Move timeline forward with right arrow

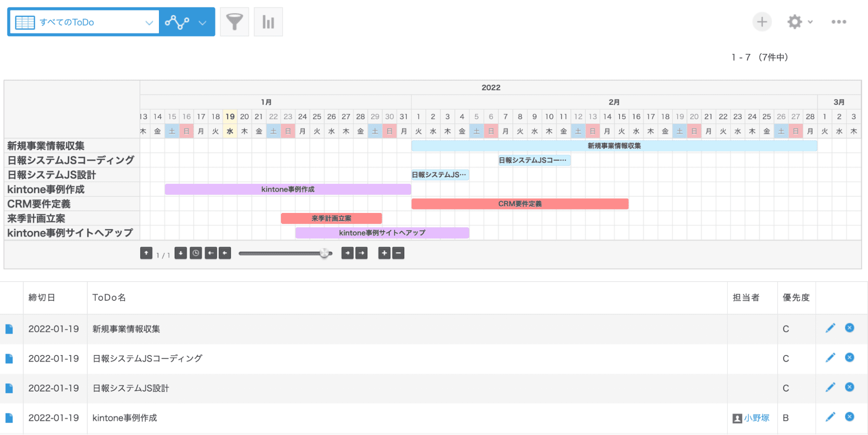[347, 253]
